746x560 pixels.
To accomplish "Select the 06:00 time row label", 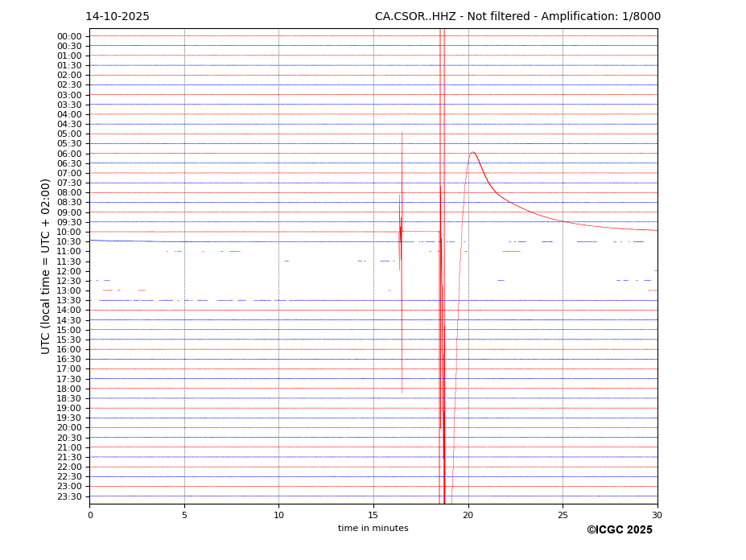I will [x=69, y=154].
